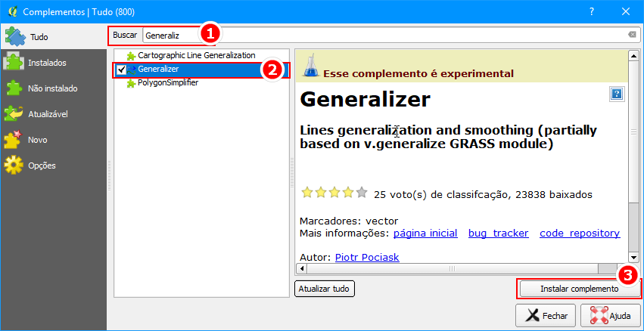Image resolution: width=644 pixels, height=331 pixels.
Task: Click the horizontal scrollbar thumb
Action: (x=452, y=269)
